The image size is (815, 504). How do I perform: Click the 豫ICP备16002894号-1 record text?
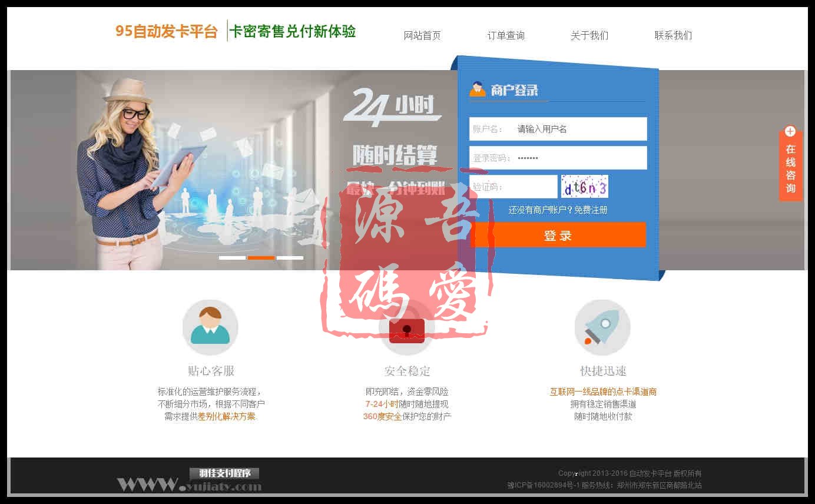[544, 486]
